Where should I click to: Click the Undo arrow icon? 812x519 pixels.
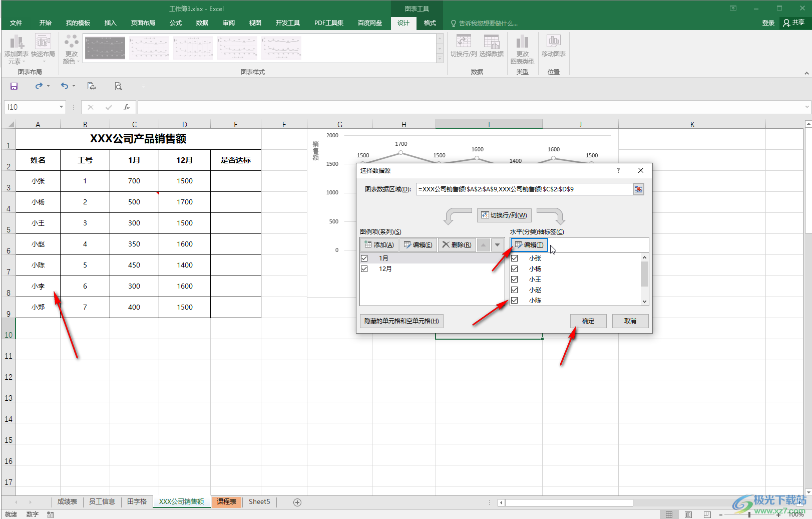(64, 86)
